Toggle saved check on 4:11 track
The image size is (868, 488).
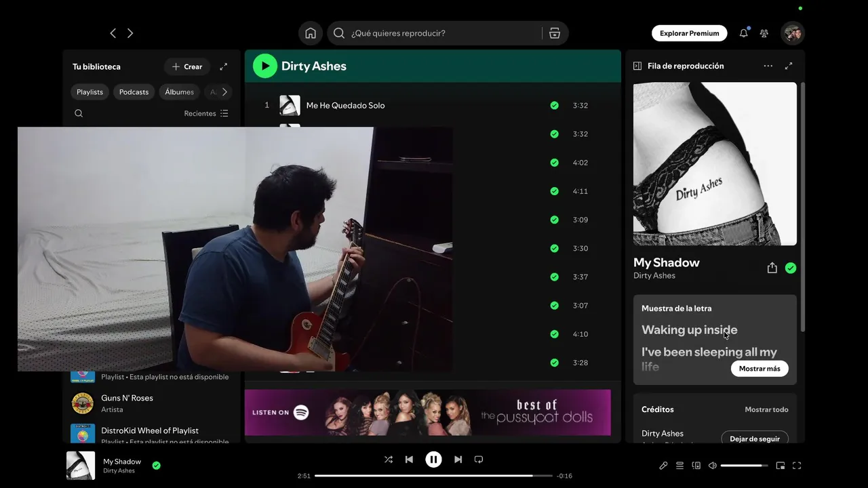tap(555, 191)
